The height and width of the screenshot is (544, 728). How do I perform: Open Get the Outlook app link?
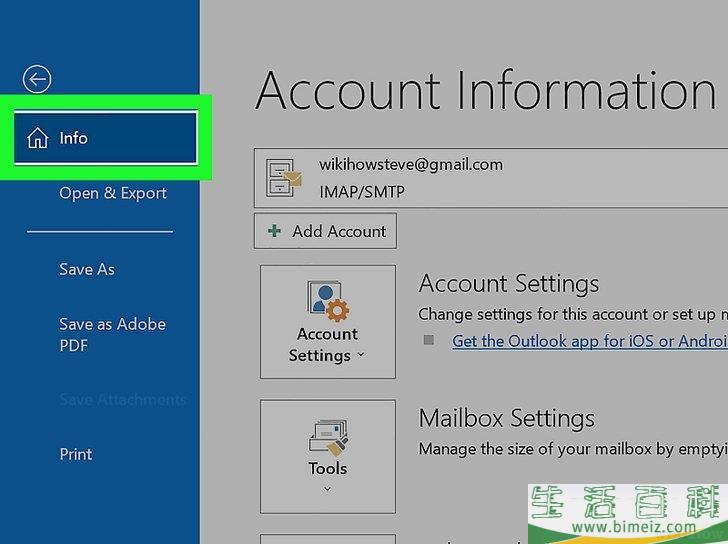pos(590,341)
